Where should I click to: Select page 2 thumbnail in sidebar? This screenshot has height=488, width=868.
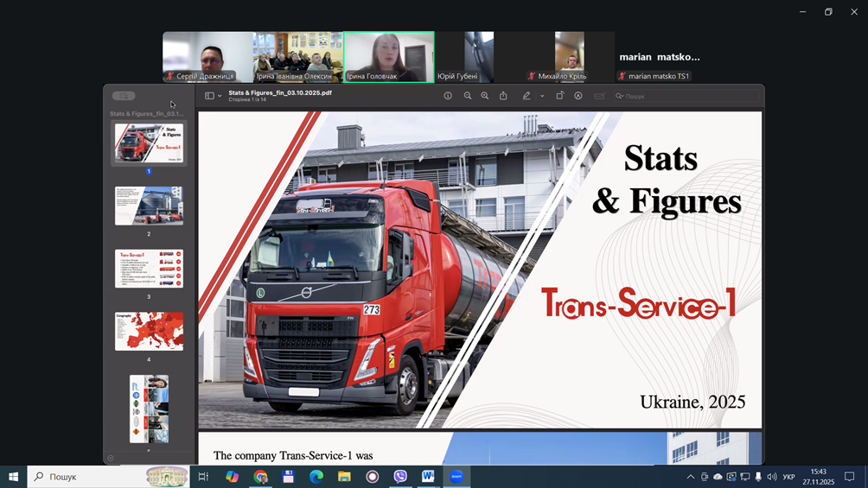tap(149, 206)
